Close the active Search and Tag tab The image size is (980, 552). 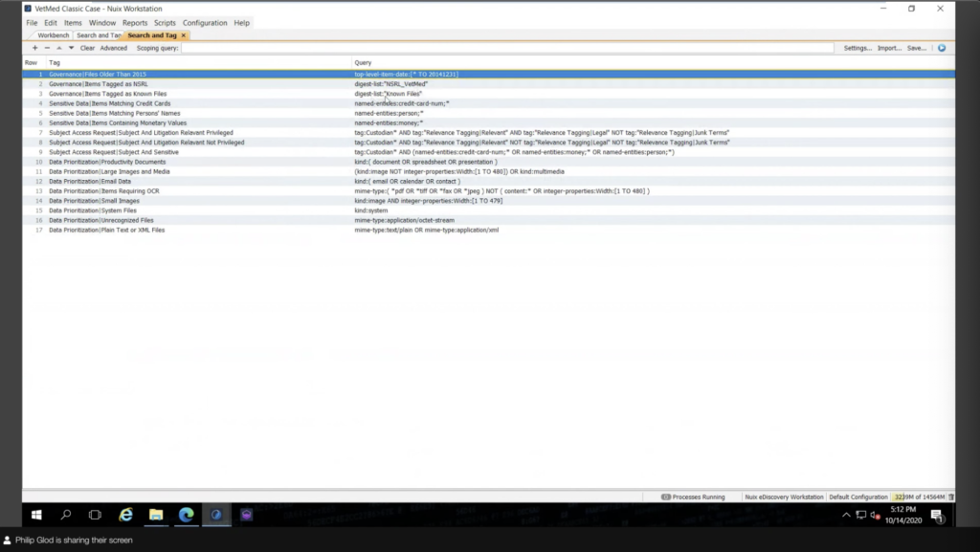183,35
